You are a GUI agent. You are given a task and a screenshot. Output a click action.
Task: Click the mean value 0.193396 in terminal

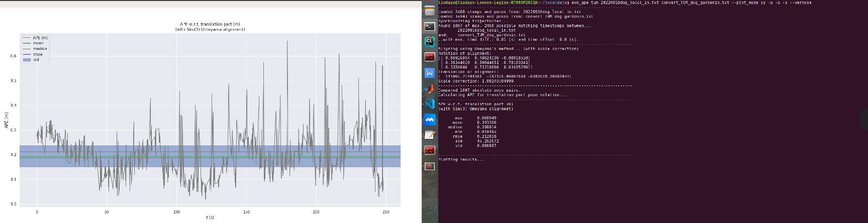[487, 122]
